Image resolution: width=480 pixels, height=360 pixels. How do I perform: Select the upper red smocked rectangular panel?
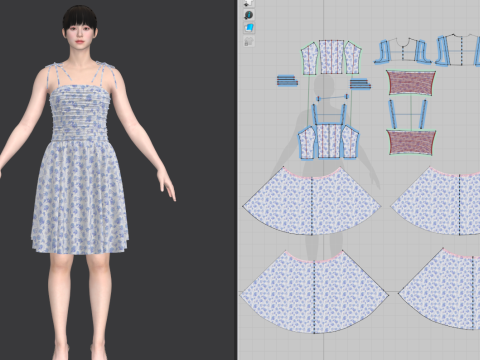pos(412,82)
